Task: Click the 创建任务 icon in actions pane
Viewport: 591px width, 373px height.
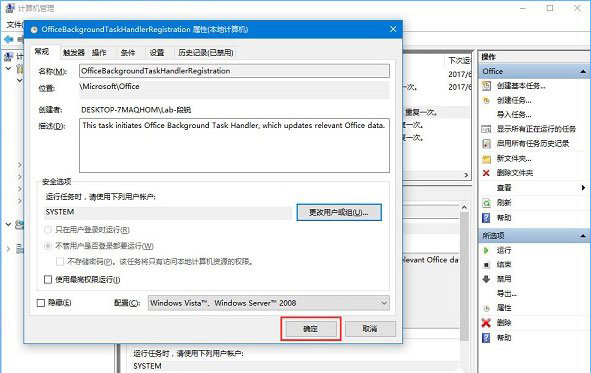Action: click(487, 100)
